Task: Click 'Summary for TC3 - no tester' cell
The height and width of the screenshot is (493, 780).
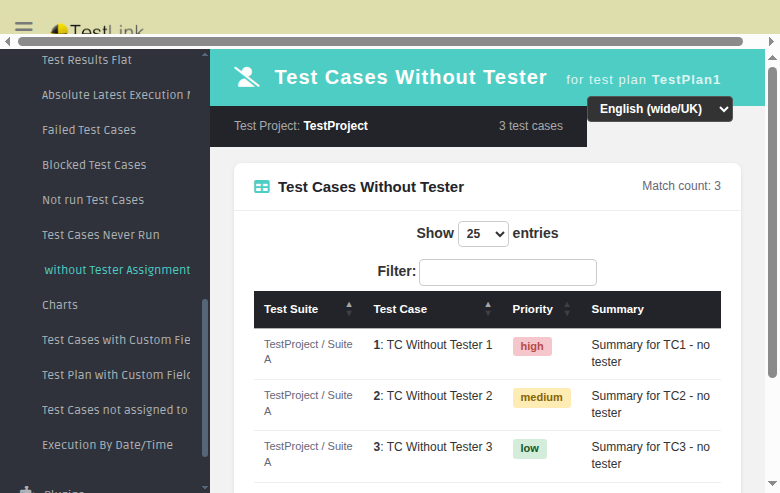Action: pos(651,455)
